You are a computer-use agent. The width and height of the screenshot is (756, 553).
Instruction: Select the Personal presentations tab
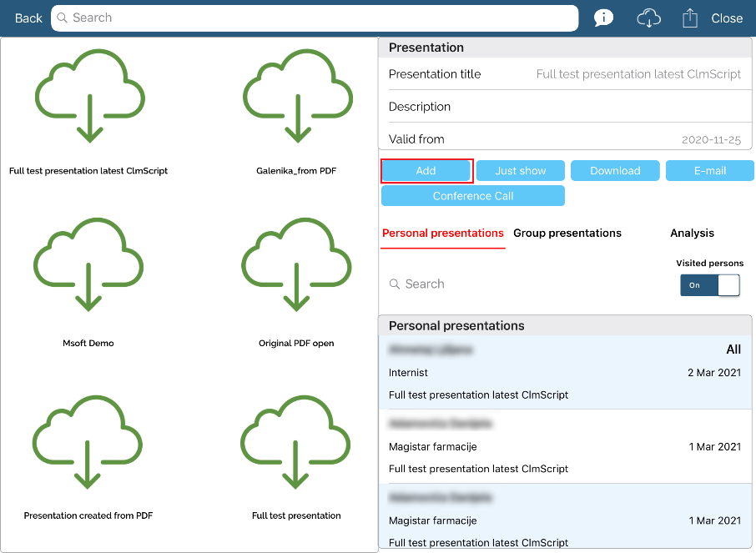(442, 234)
